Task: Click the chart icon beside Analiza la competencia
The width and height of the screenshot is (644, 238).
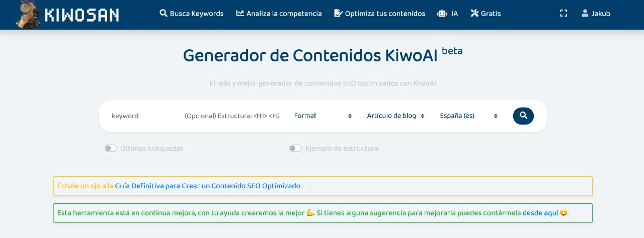Action: [x=240, y=13]
